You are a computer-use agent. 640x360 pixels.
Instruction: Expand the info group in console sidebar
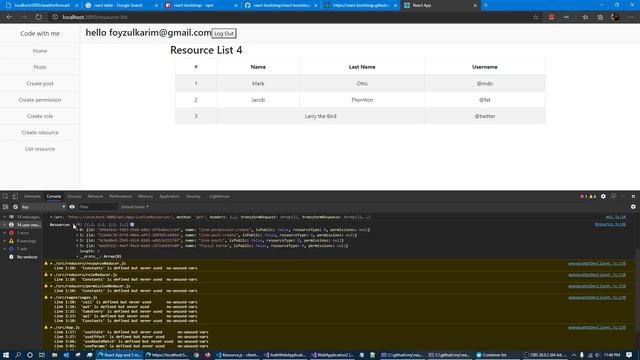tap(5, 249)
